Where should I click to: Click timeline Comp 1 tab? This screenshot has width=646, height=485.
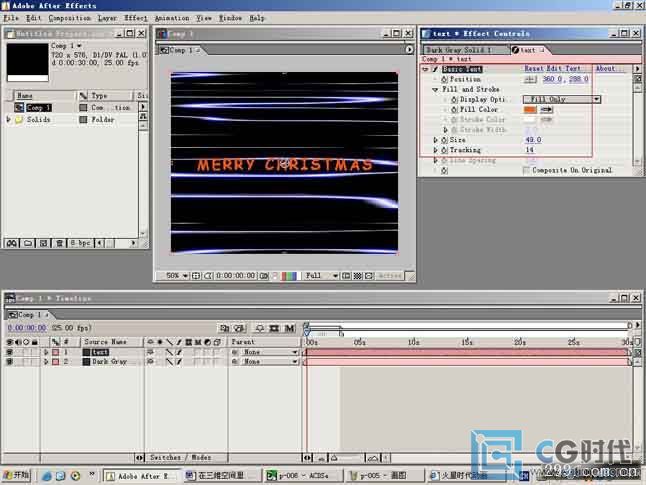click(27, 315)
